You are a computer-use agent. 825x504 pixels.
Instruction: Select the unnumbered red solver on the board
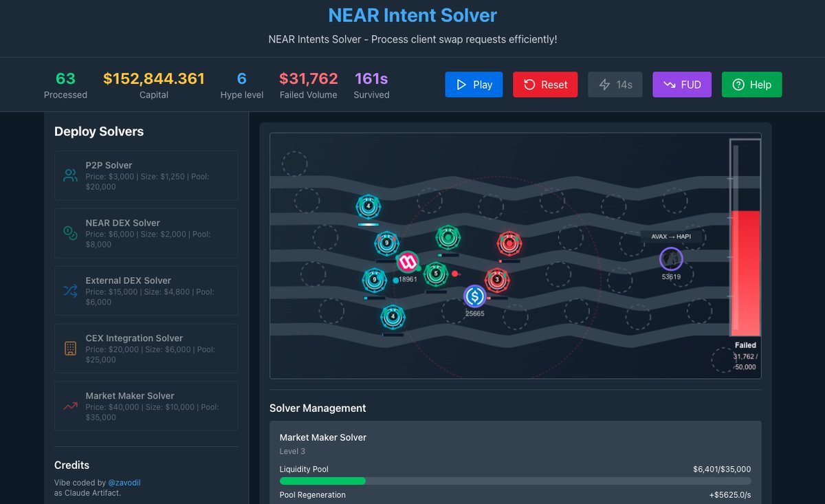[509, 243]
